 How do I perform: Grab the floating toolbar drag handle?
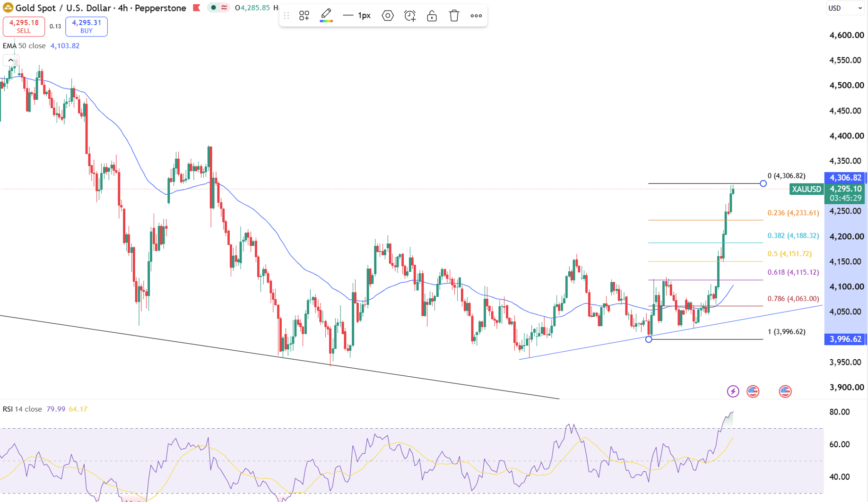[286, 16]
